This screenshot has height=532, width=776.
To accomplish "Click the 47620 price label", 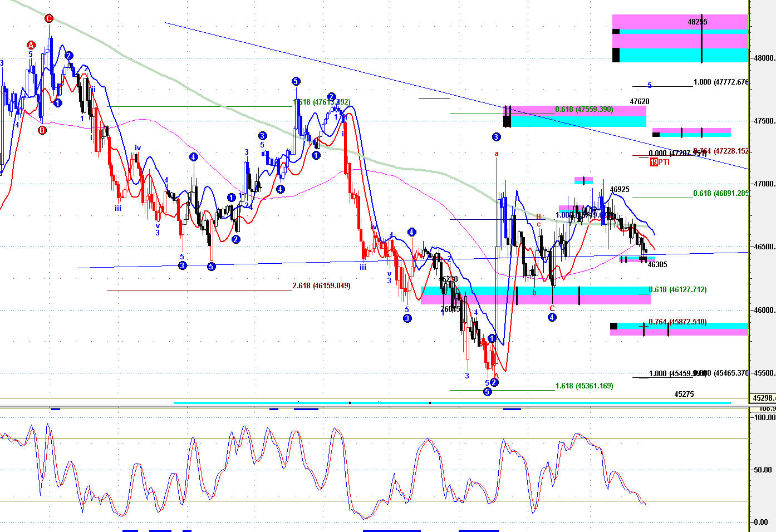I will (x=640, y=102).
